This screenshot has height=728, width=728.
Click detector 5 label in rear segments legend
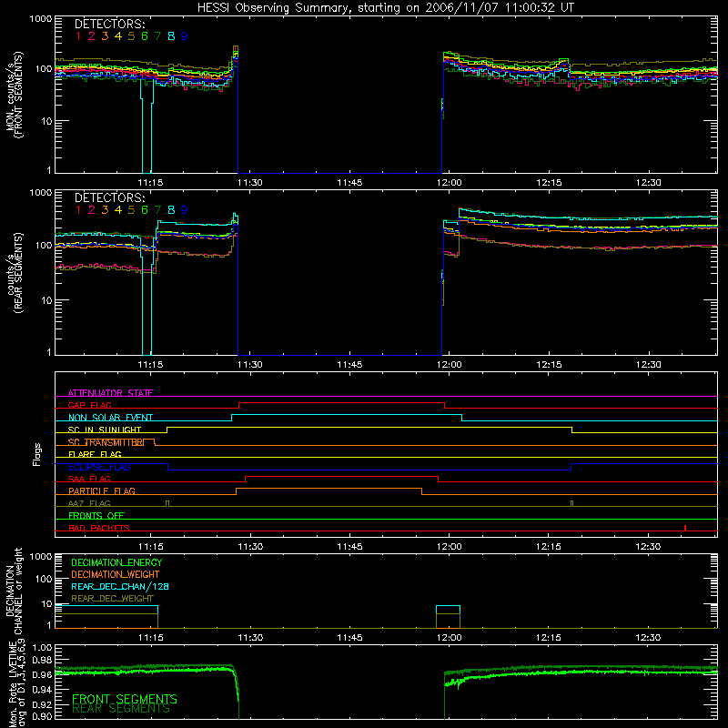click(131, 210)
